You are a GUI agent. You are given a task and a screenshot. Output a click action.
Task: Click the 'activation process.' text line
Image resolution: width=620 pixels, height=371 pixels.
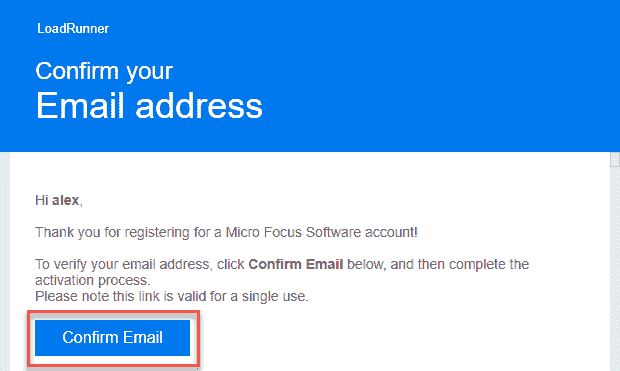(93, 280)
